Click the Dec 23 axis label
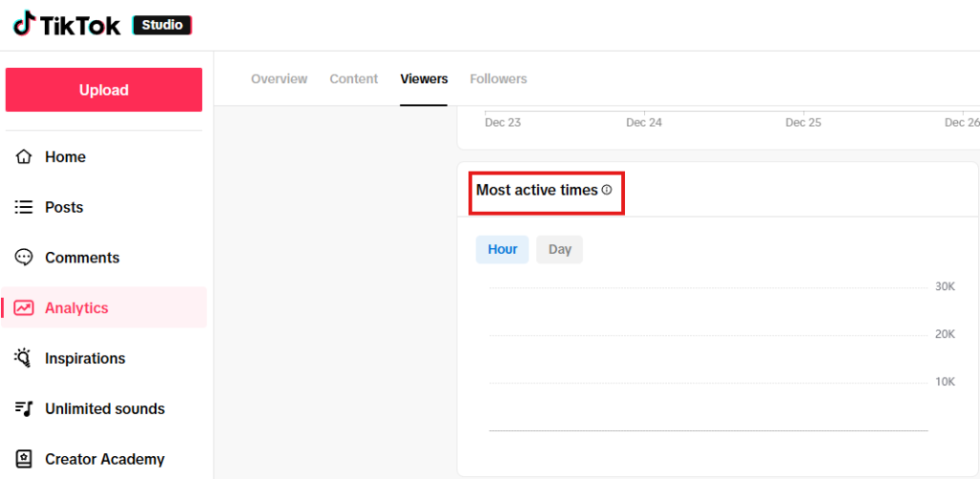The width and height of the screenshot is (980, 479). (x=502, y=123)
